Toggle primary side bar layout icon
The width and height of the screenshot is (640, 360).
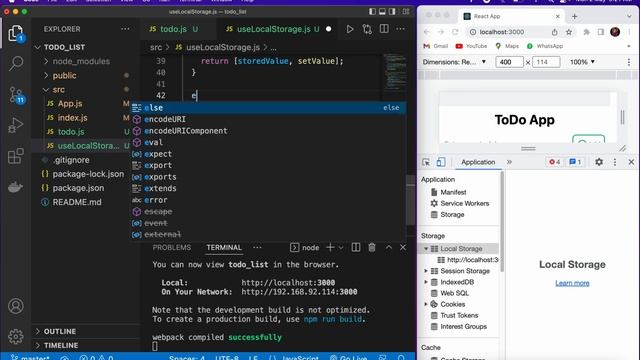point(372,11)
